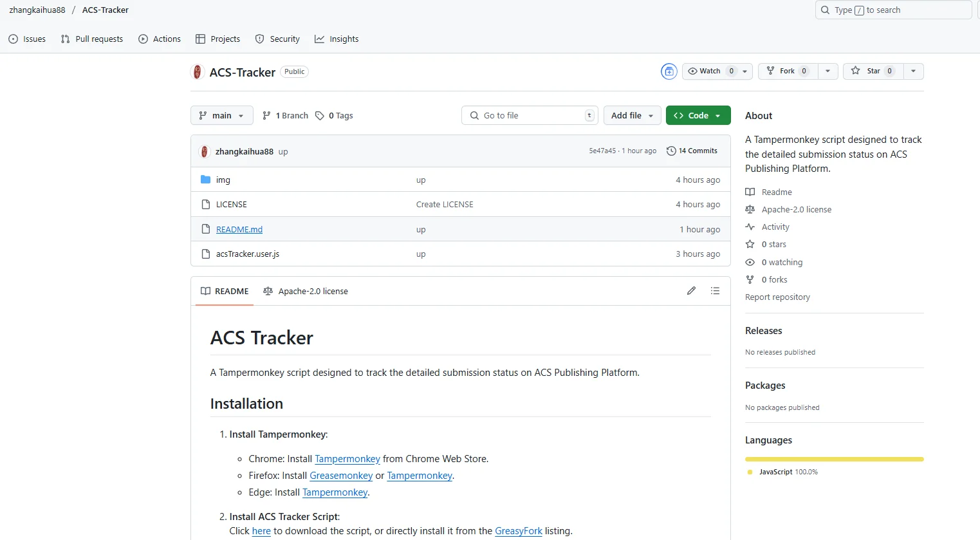This screenshot has height=540, width=980.
Task: Follow the Tampermonkey link for Chrome
Action: (x=347, y=459)
